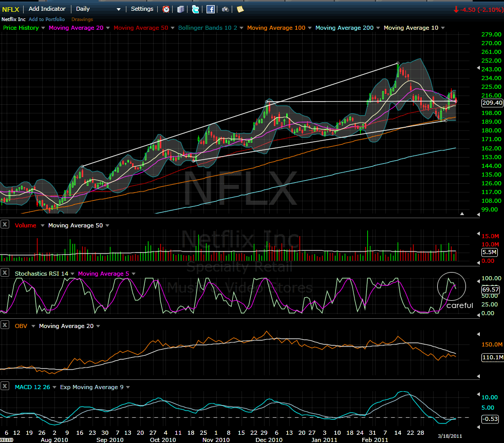Expand the OBV panel Moving Average 20 arrow

[98, 326]
